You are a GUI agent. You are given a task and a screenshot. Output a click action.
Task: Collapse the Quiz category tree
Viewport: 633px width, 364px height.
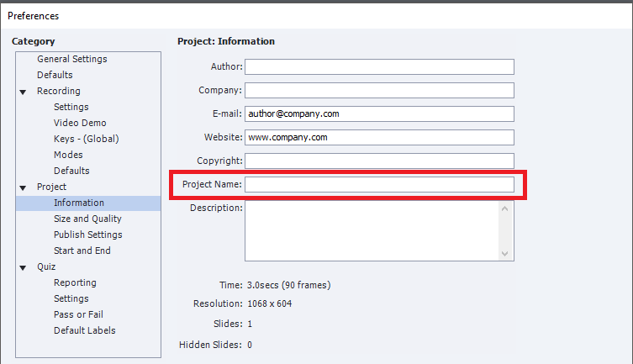click(23, 267)
